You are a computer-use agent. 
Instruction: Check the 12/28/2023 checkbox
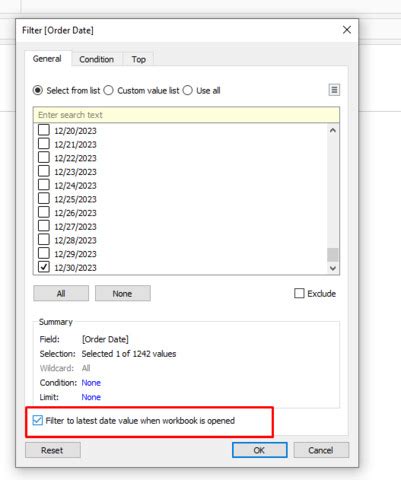(x=44, y=239)
